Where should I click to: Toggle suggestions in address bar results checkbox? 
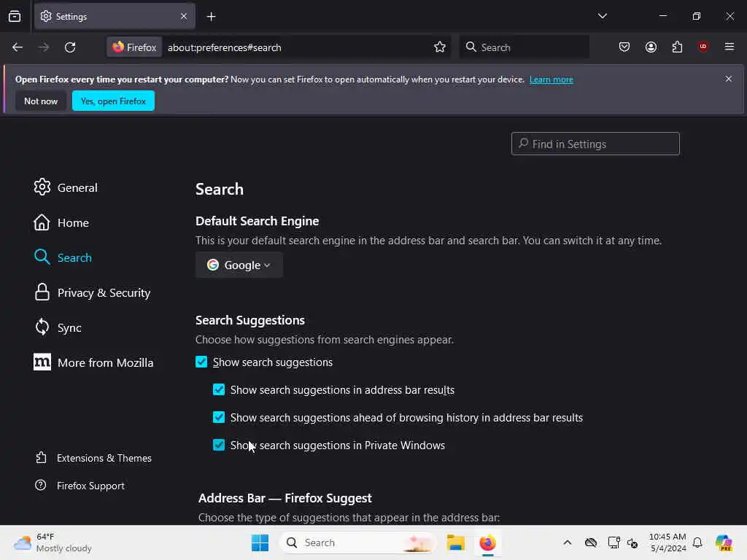[219, 389]
